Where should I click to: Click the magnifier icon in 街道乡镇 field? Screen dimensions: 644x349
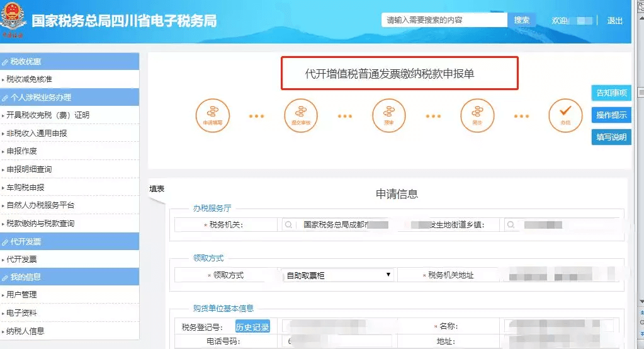tap(511, 224)
